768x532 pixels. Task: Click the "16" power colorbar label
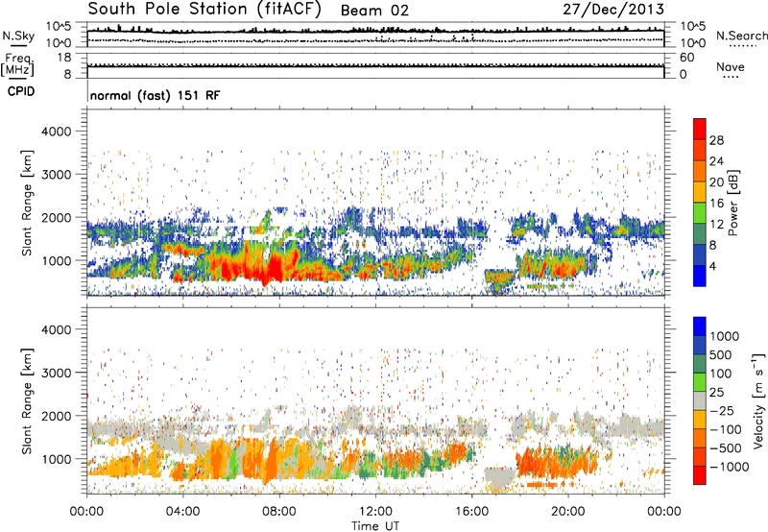(x=716, y=204)
